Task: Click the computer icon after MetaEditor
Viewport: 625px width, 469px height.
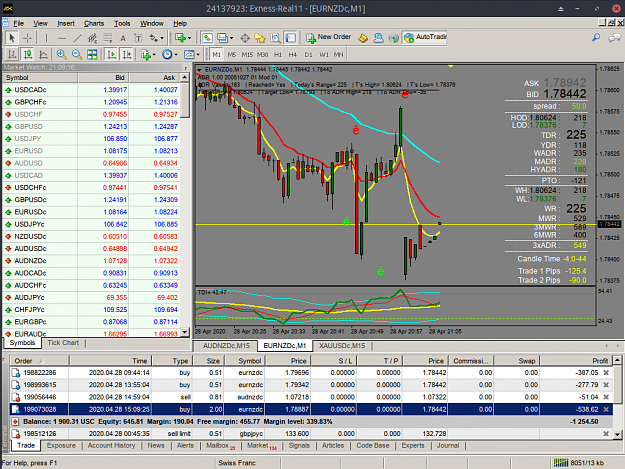Action: 378,38
